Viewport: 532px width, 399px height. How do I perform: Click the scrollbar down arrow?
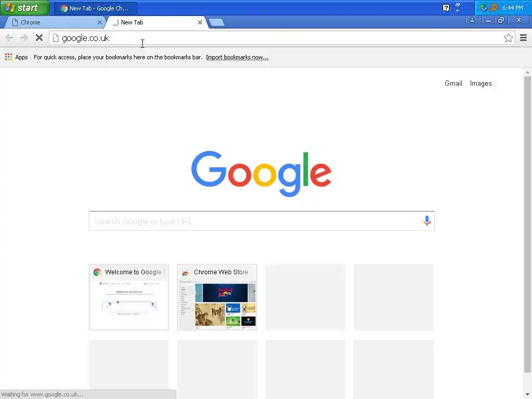[x=527, y=395]
